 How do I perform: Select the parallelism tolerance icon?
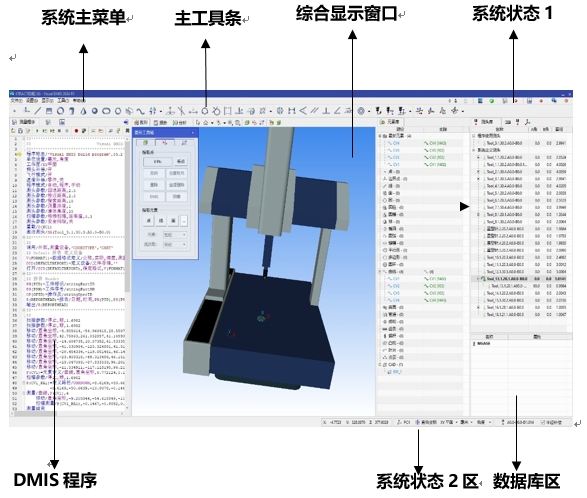coord(314,110)
